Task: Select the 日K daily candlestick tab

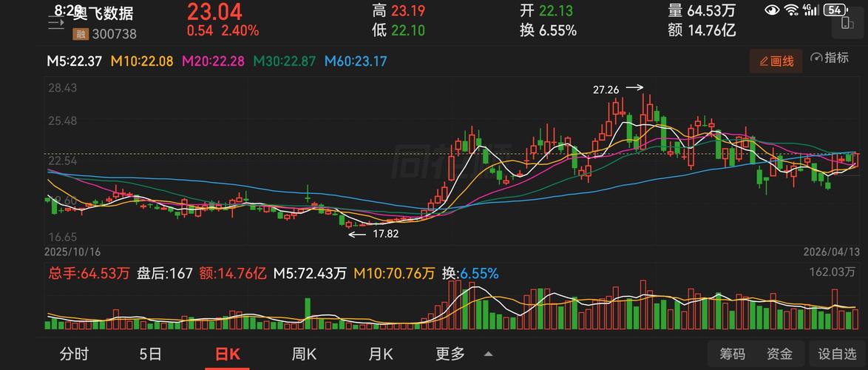Action: point(227,354)
